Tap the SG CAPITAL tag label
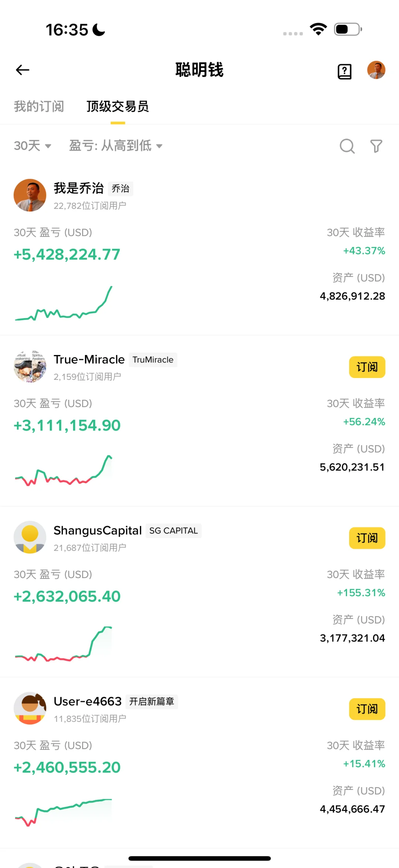This screenshot has height=868, width=399. [173, 531]
